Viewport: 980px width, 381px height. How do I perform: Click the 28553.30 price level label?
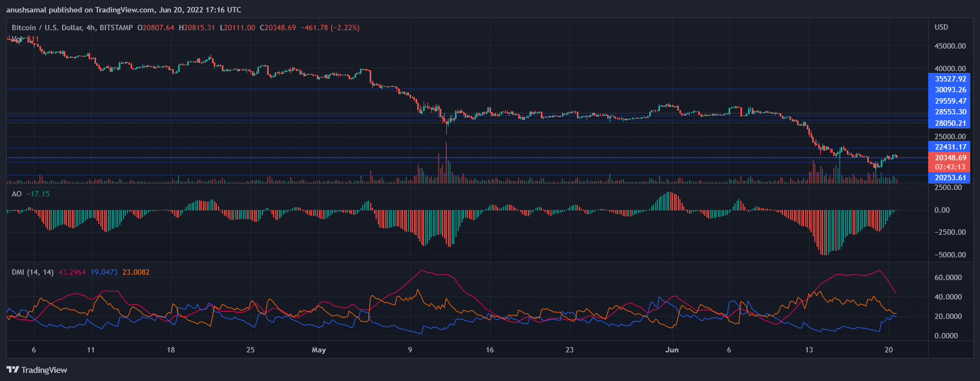coord(949,112)
